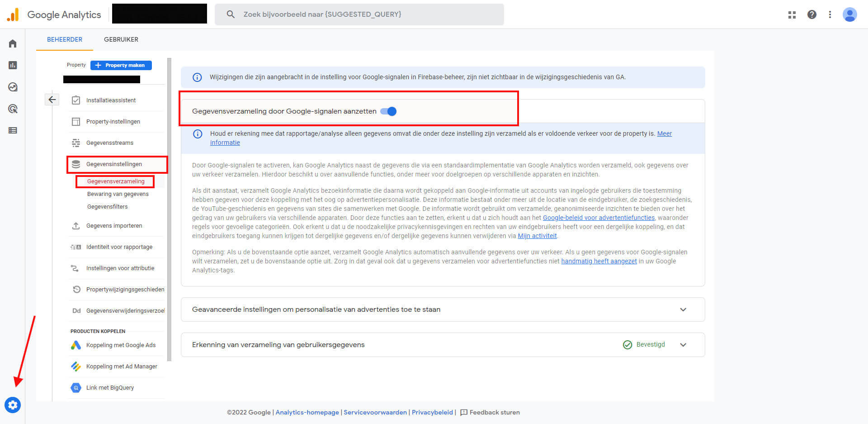The width and height of the screenshot is (868, 424).
Task: Click the Instellingen voor attributie icon
Action: (x=75, y=268)
